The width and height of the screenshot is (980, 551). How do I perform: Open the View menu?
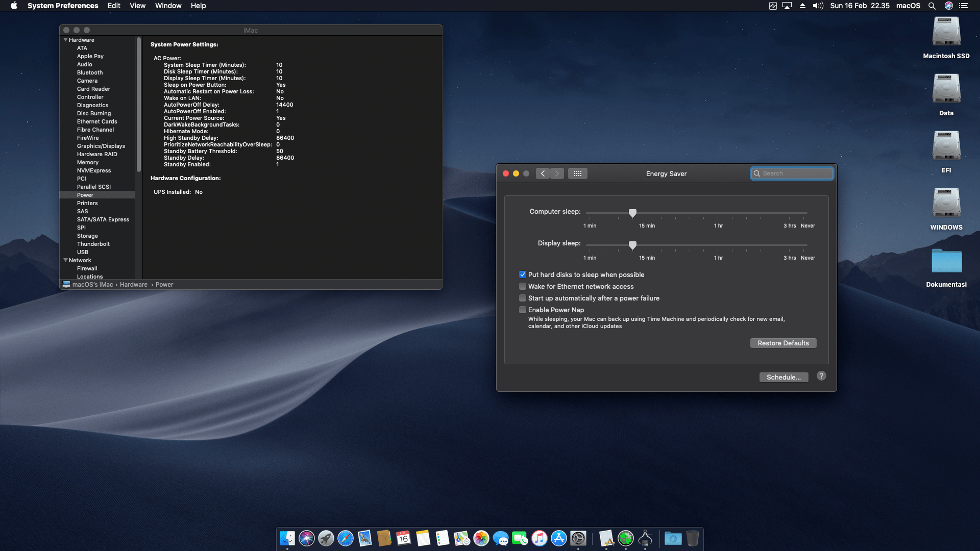(137, 6)
